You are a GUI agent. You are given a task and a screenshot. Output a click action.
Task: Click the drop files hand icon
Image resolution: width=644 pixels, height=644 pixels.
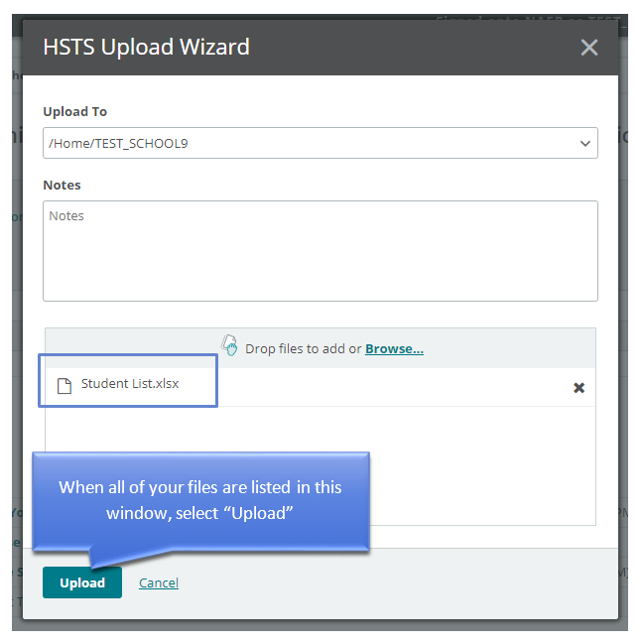click(x=229, y=345)
